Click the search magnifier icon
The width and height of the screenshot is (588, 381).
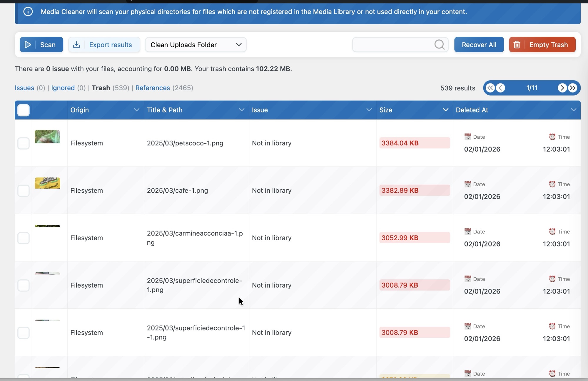pos(439,45)
